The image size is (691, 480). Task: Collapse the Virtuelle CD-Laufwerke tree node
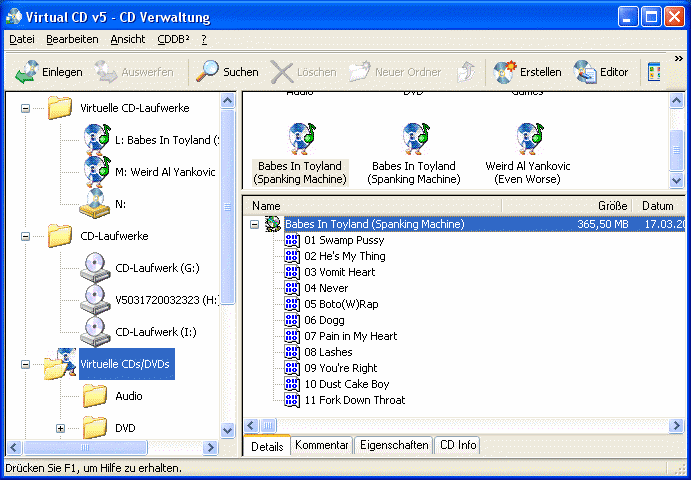click(x=26, y=108)
